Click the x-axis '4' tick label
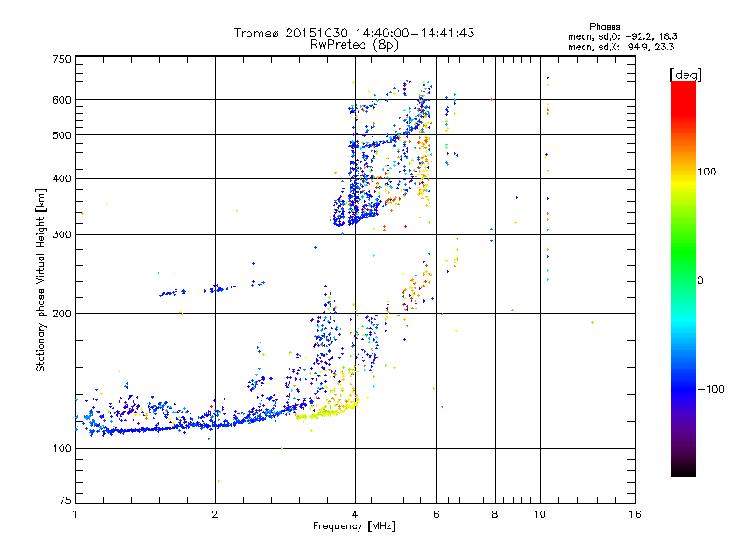 [x=355, y=514]
